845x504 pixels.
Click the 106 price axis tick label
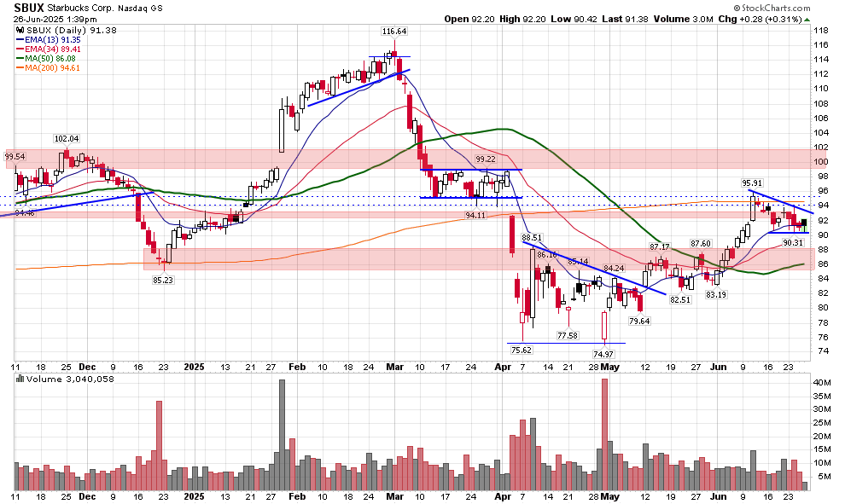pyautogui.click(x=820, y=119)
